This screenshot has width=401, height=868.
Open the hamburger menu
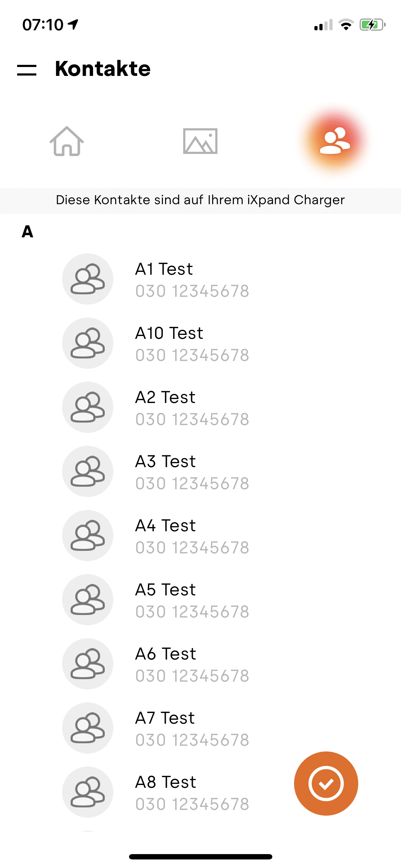(x=27, y=70)
